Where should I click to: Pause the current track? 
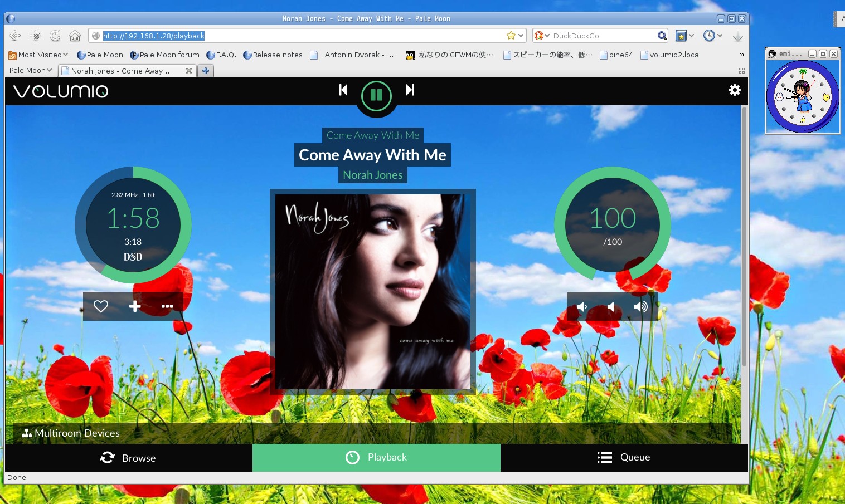click(376, 95)
